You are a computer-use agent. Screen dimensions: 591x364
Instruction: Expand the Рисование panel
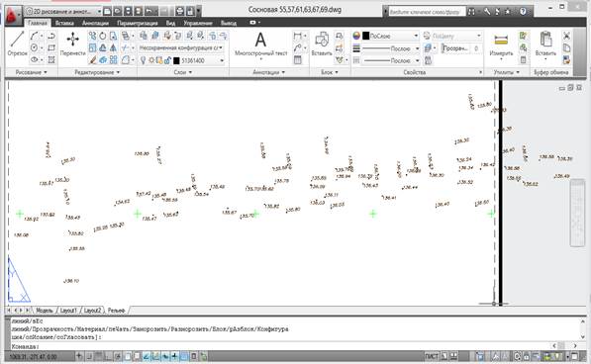[x=32, y=72]
